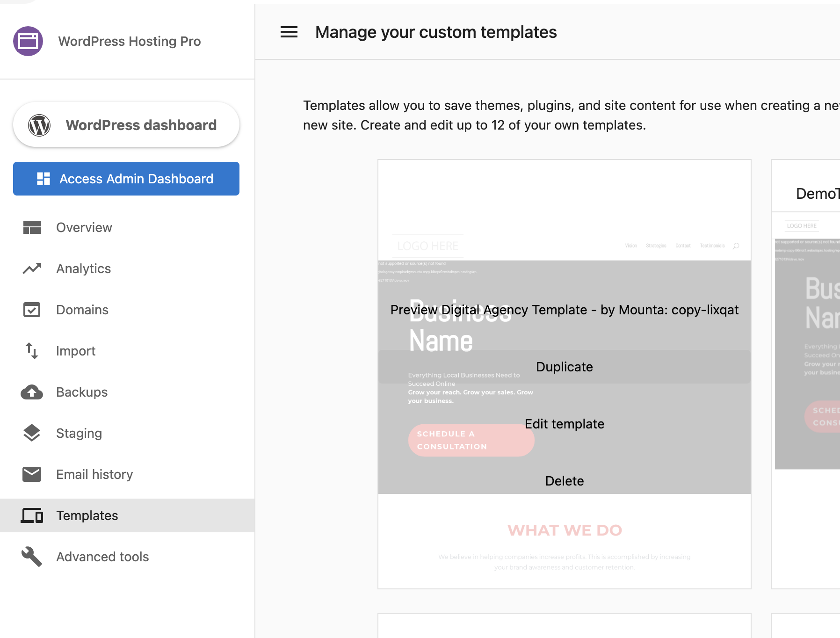Image resolution: width=840 pixels, height=638 pixels.
Task: Click the WordPress Hosting Pro logo icon
Action: 28,41
